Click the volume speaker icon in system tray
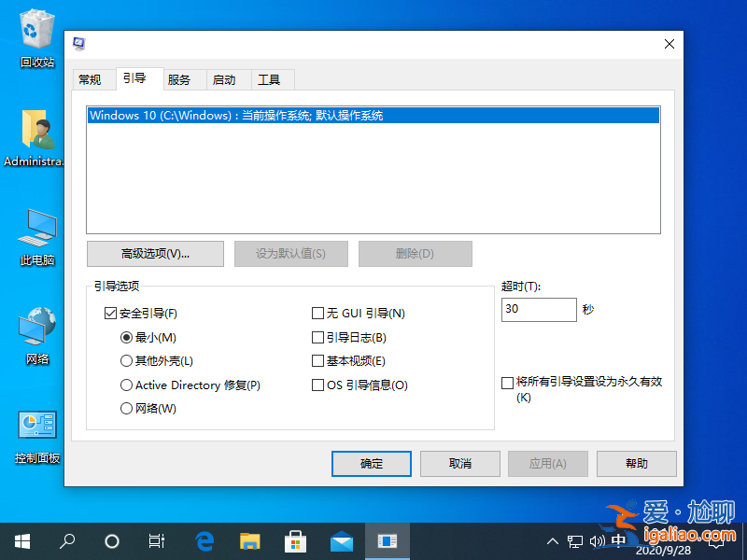Viewport: 747px width, 560px height. 599,540
